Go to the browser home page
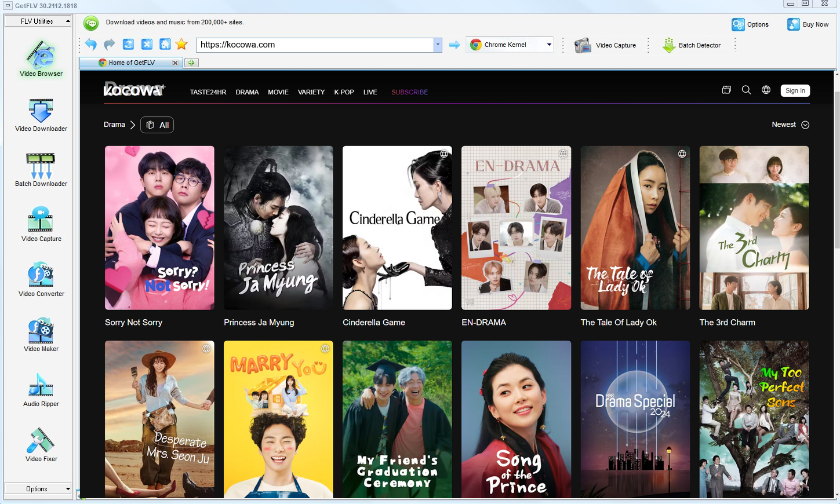Screen dimensions: 840x504 tap(165, 45)
